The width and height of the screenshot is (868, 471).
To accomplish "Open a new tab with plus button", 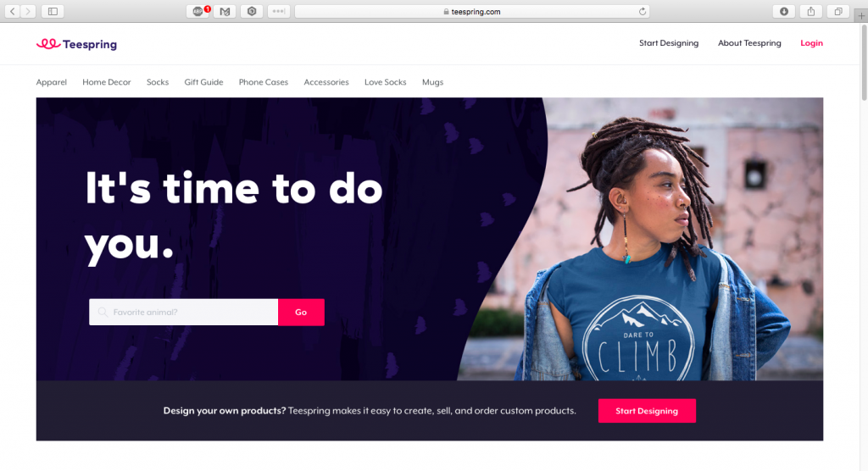I will pos(861,15).
